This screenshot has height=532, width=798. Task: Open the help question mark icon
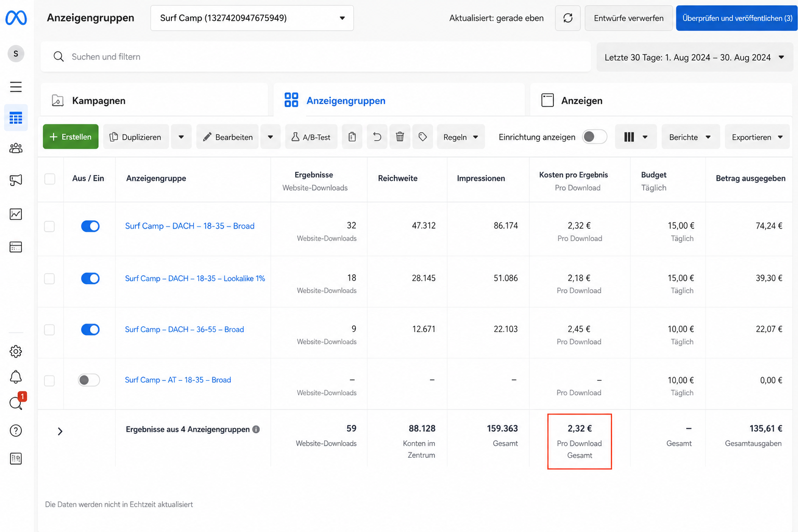pos(16,431)
